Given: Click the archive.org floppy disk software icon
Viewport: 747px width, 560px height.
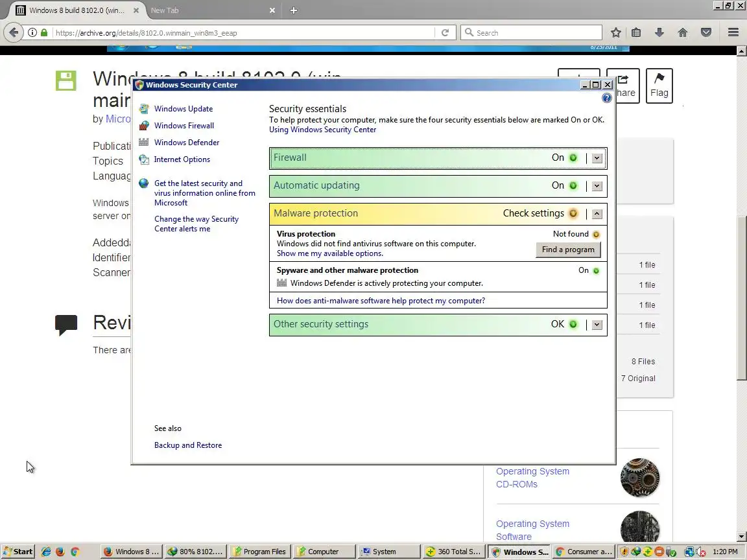Looking at the screenshot, I should (65, 80).
